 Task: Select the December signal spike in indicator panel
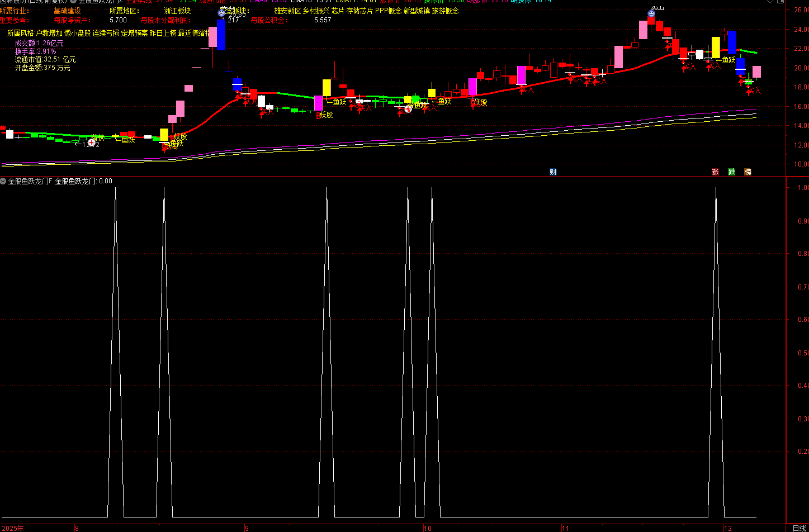[x=716, y=352]
